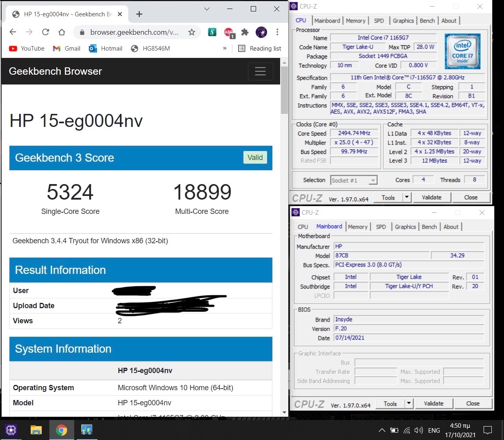The image size is (504, 440).
Task: Open the Reading list
Action: pyautogui.click(x=260, y=48)
